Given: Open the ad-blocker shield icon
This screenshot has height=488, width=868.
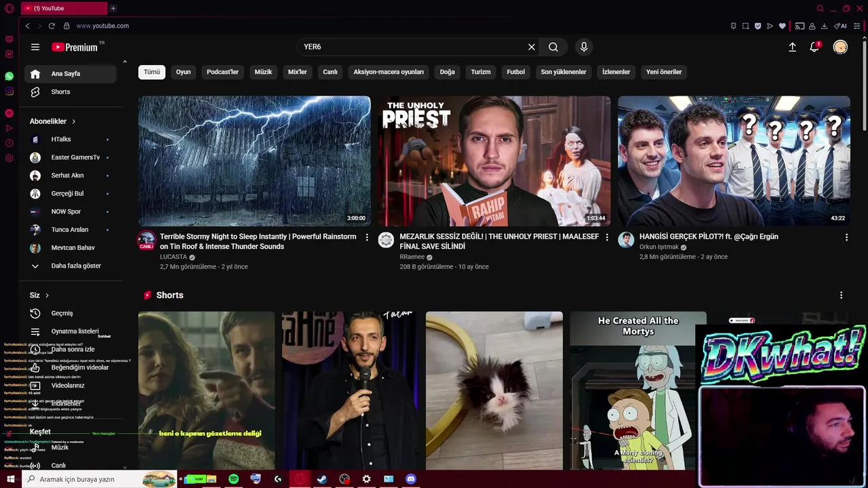Looking at the screenshot, I should (757, 26).
